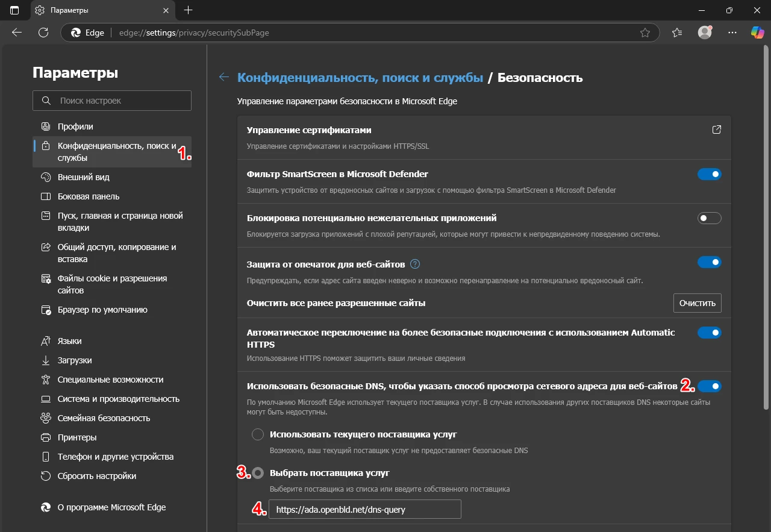771x532 pixels.
Task: Open Управление сертификатами row
Action: coord(484,137)
